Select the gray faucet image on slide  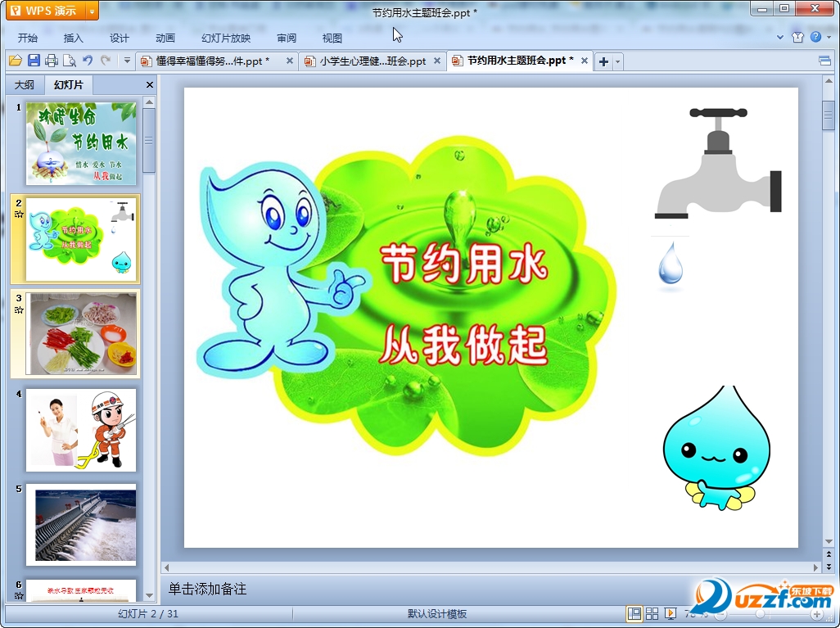pyautogui.click(x=718, y=164)
